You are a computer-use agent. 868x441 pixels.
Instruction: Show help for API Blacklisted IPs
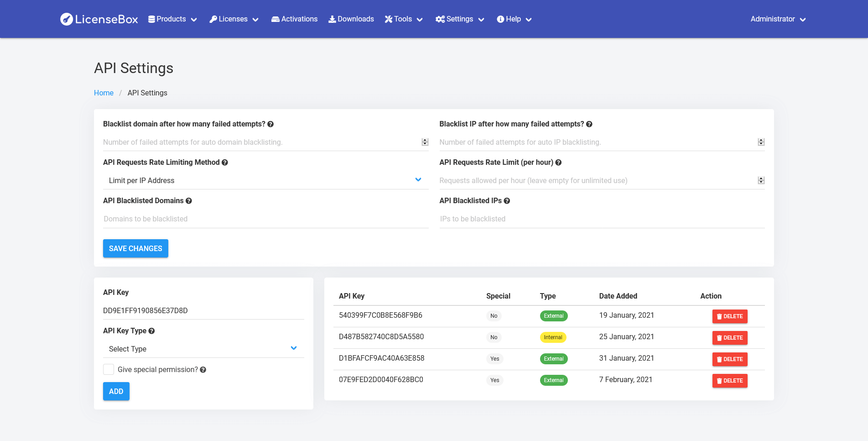click(x=507, y=201)
